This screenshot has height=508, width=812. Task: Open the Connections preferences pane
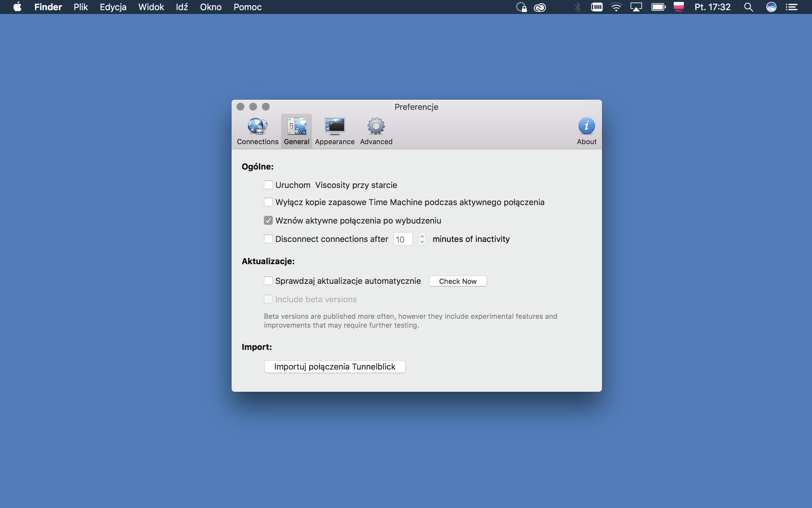[257, 131]
